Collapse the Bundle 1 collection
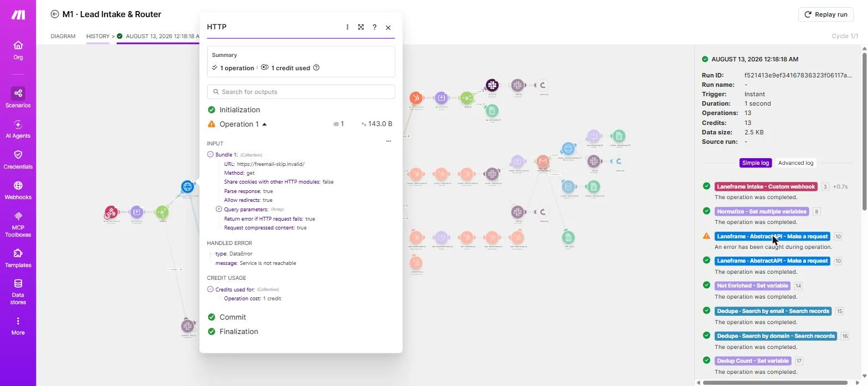This screenshot has width=868, height=386. (210, 155)
